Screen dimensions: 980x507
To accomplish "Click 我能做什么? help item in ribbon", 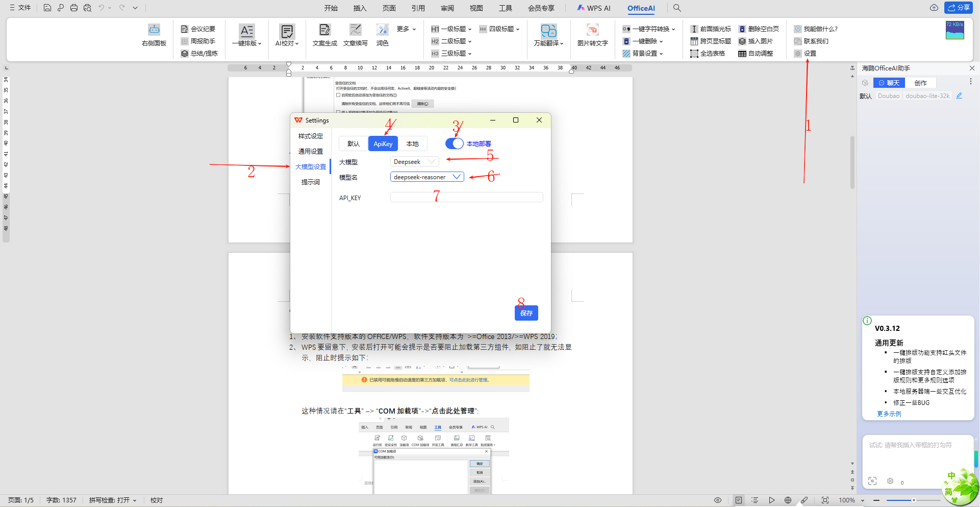I will pos(816,29).
